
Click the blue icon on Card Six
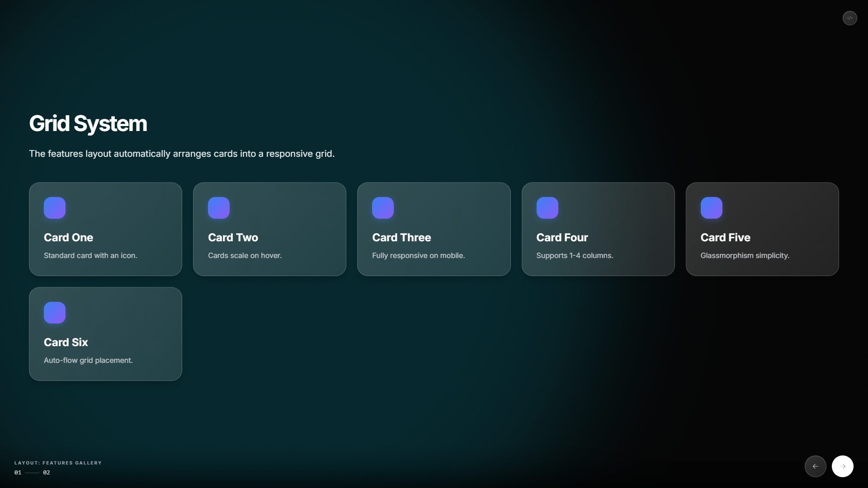(54, 312)
